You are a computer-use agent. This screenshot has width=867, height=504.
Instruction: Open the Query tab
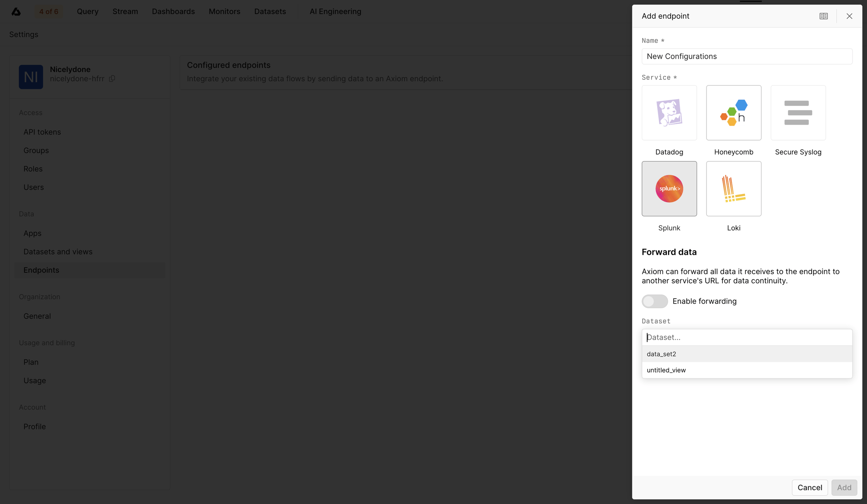pos(88,12)
